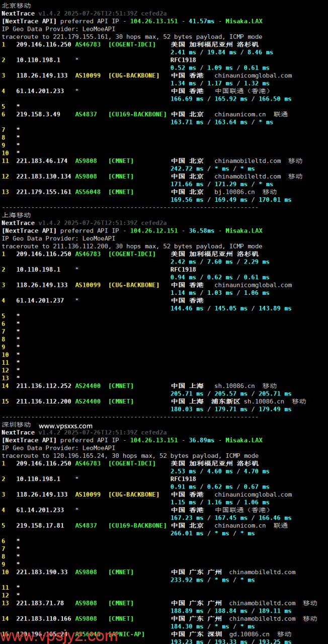
Task: Click the 266.01 ms latency value
Action: (x=187, y=533)
